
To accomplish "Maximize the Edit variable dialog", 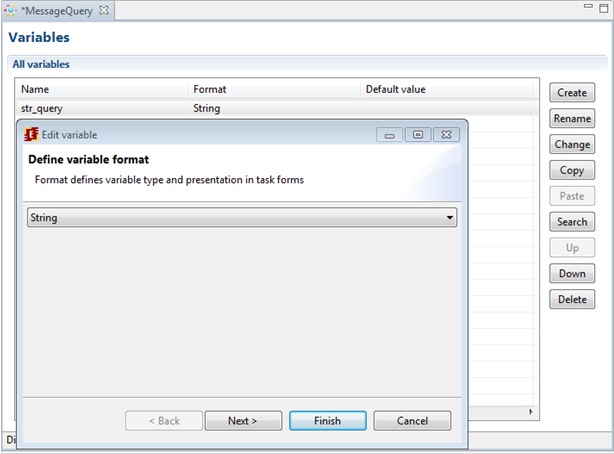I will point(418,134).
